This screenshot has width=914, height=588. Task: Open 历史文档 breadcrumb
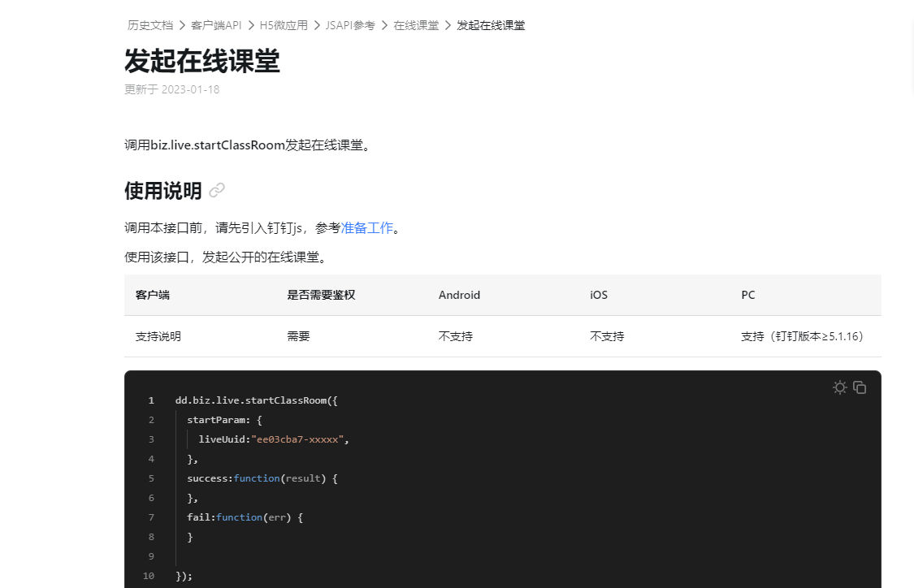coord(150,25)
